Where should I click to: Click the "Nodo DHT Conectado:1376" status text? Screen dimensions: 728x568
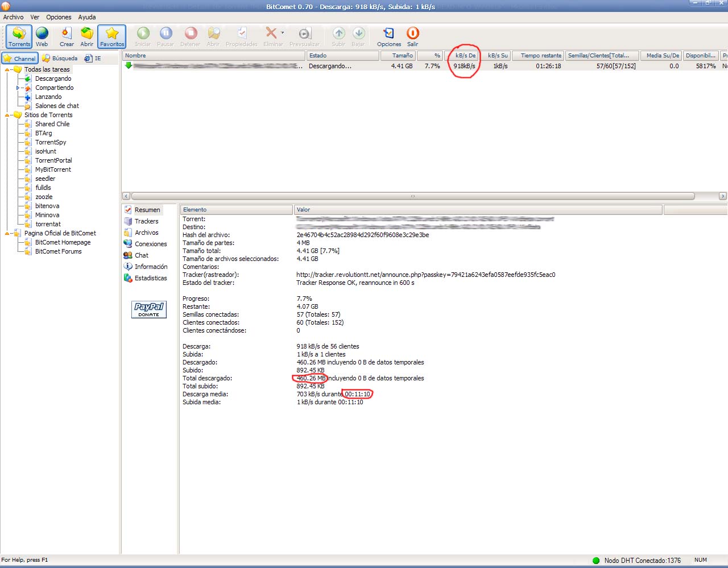643,561
